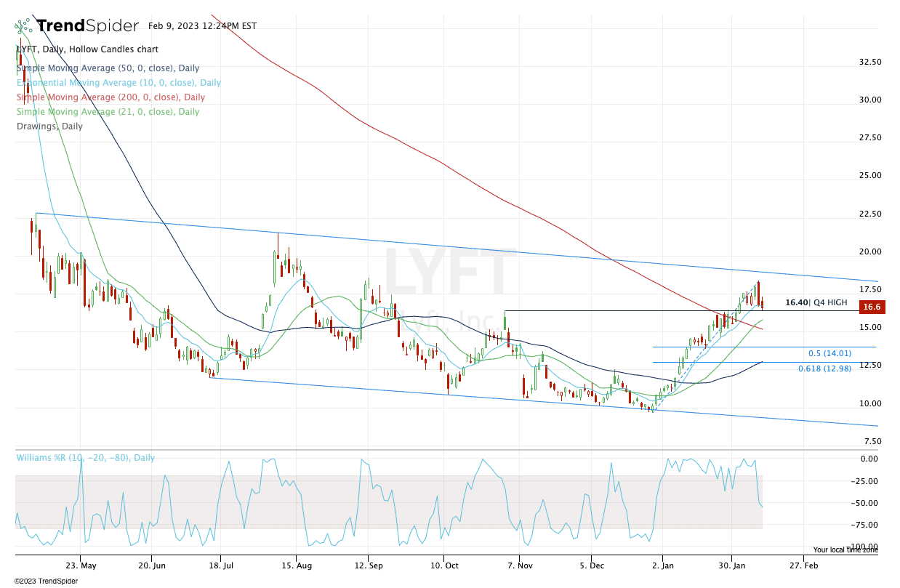The height and width of the screenshot is (588, 900).
Task: Select the 0.618 (12.98) Fibonacci level label
Action: (x=824, y=368)
